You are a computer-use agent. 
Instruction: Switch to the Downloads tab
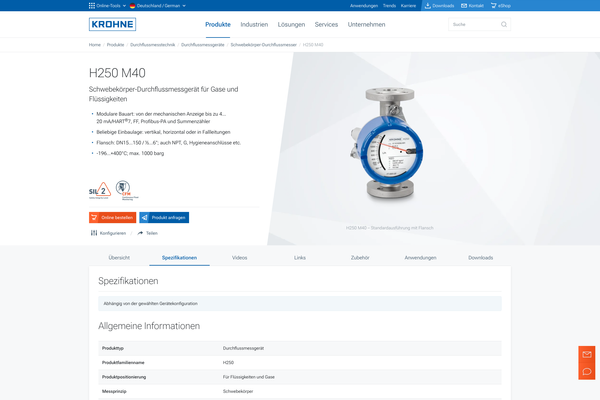pyautogui.click(x=481, y=258)
